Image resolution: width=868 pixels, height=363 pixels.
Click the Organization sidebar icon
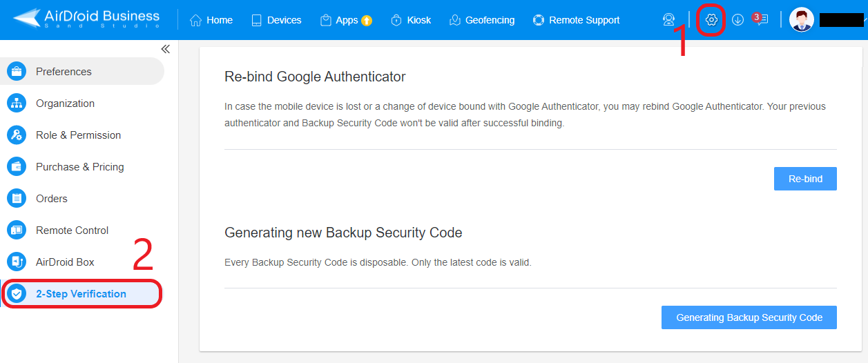tap(17, 104)
